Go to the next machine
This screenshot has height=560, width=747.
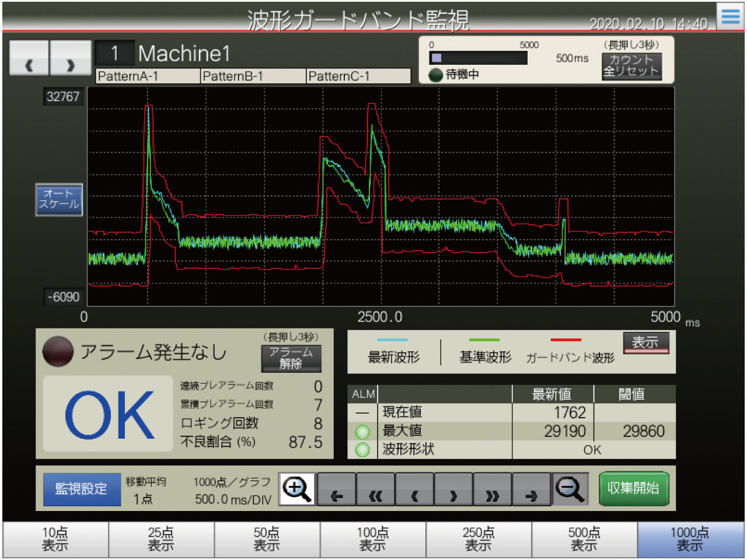[71, 58]
